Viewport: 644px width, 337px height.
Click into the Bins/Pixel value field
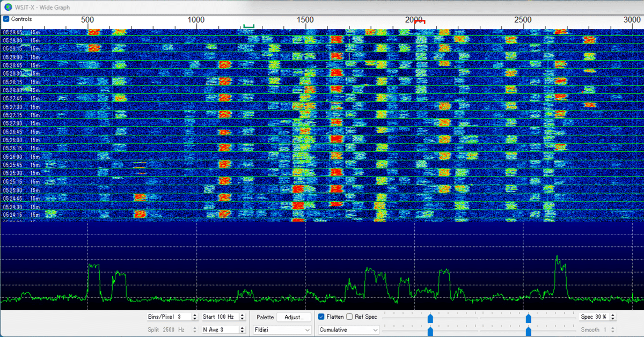[169, 317]
